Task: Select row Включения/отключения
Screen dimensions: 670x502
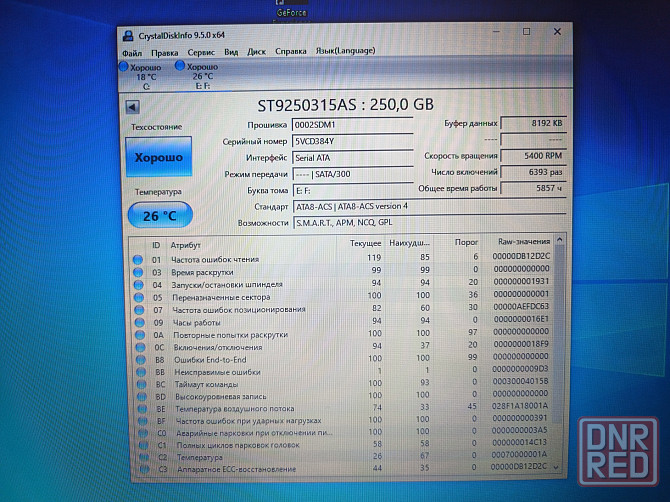Action: click(x=342, y=346)
